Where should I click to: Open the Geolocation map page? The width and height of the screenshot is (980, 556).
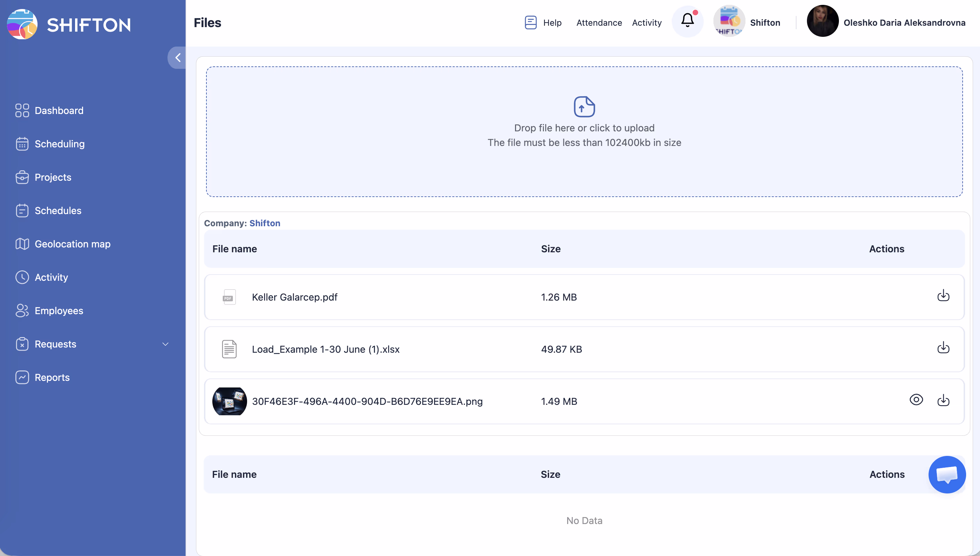click(x=73, y=244)
